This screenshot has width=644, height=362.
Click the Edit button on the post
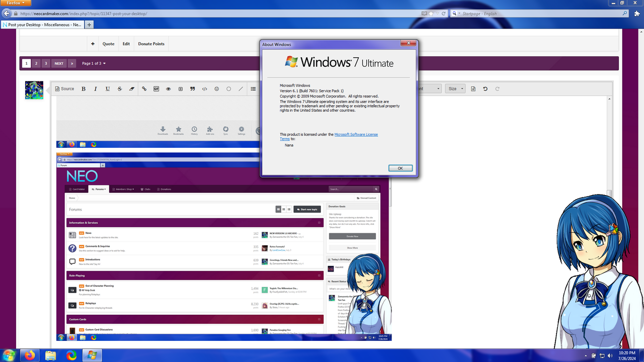click(126, 44)
